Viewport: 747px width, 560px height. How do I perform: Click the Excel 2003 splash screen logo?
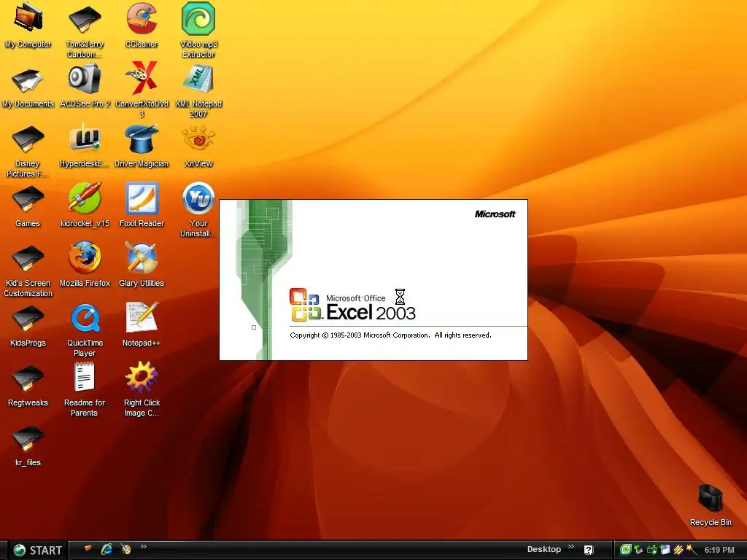click(352, 305)
